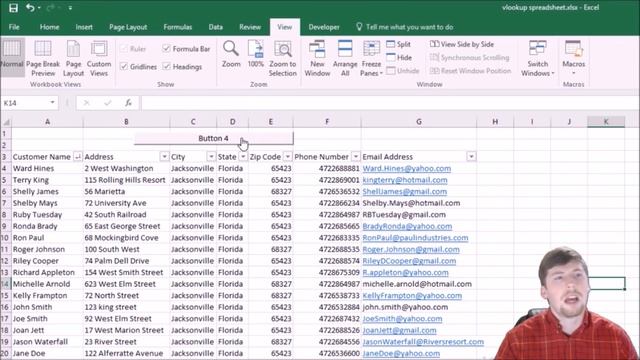Open State column filter dropdown
Screen dimensions: 640x360
click(x=243, y=157)
